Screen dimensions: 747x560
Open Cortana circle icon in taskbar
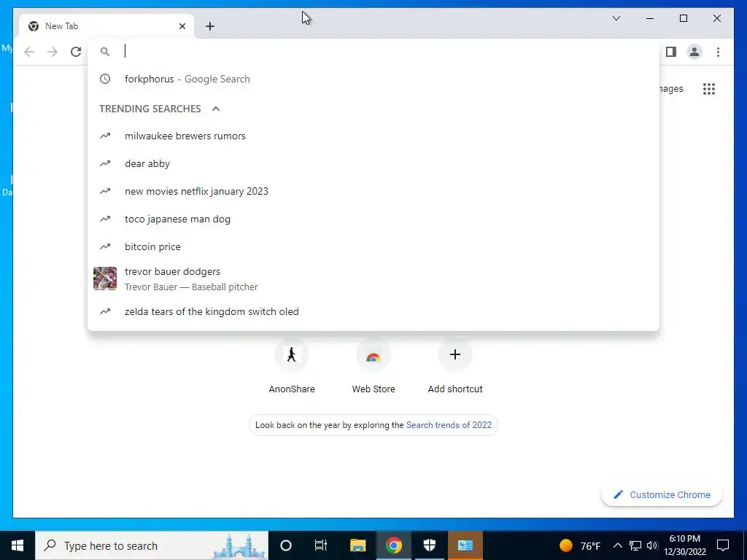pyautogui.click(x=286, y=545)
